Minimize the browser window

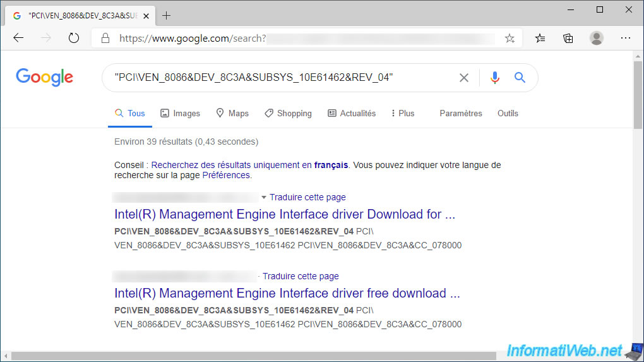click(x=571, y=9)
